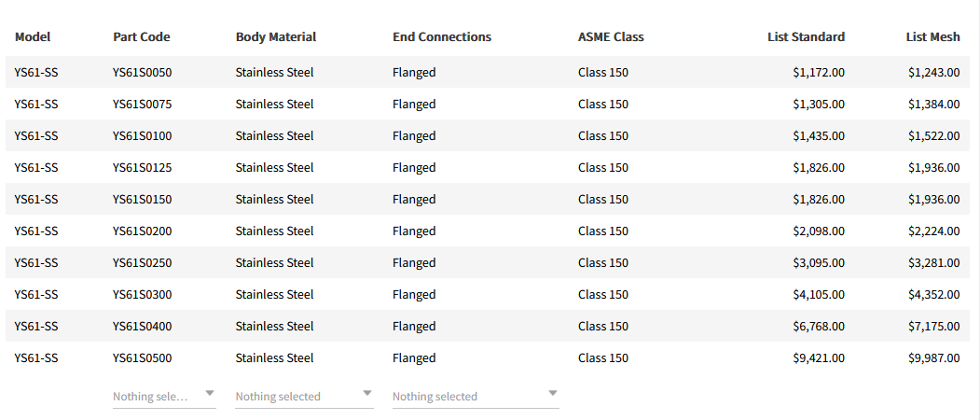
Task: Click the $9,987.00 List Mesh price
Action: (933, 358)
